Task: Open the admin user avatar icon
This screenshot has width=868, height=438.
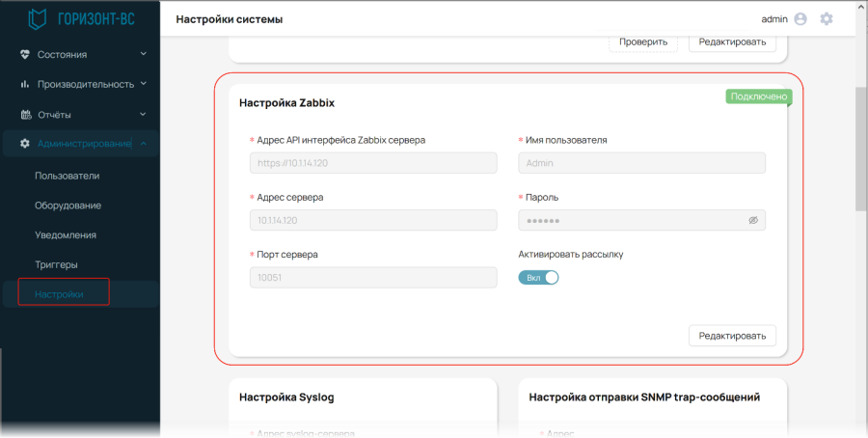Action: pyautogui.click(x=800, y=19)
